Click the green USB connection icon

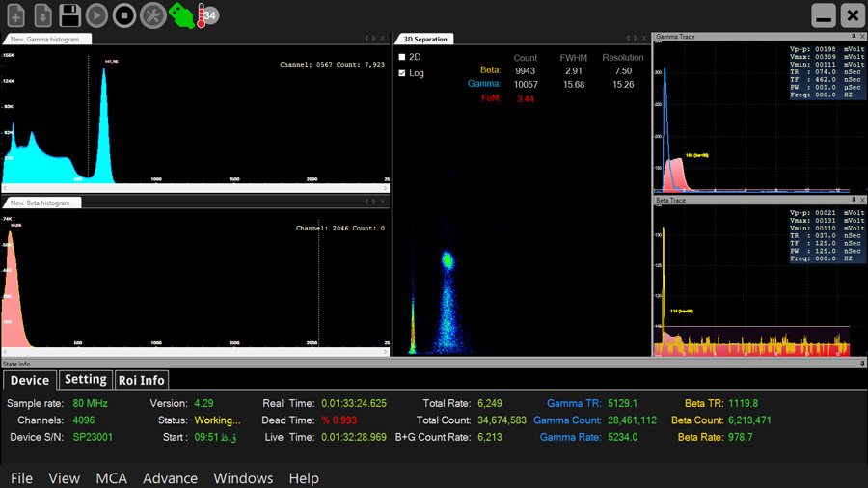point(180,15)
